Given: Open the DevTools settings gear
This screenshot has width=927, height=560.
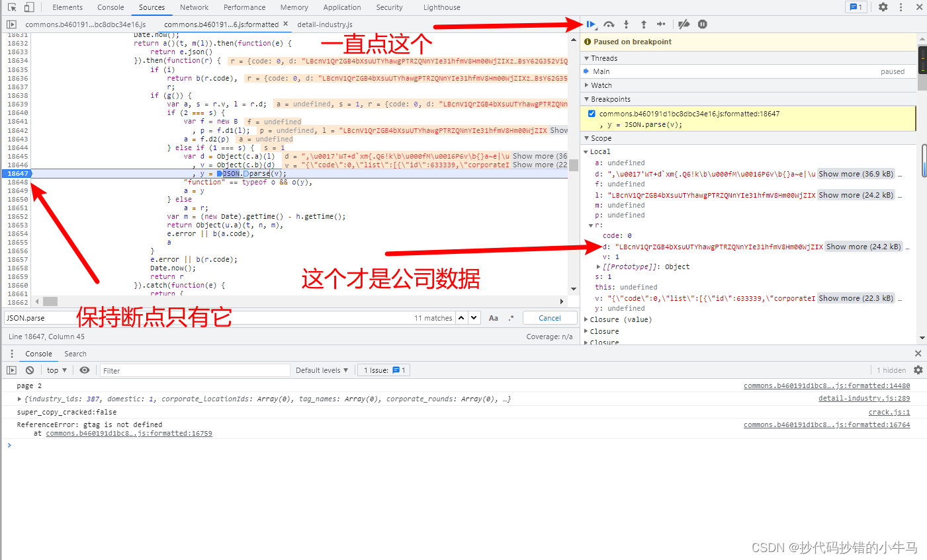Looking at the screenshot, I should point(883,7).
